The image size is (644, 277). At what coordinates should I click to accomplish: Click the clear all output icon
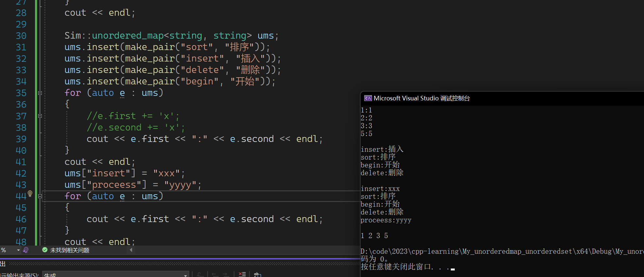coord(242,275)
